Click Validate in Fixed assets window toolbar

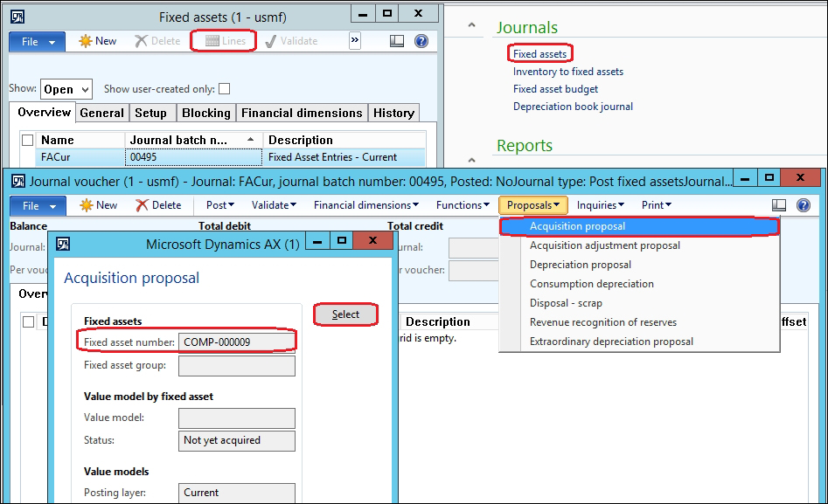(x=291, y=41)
